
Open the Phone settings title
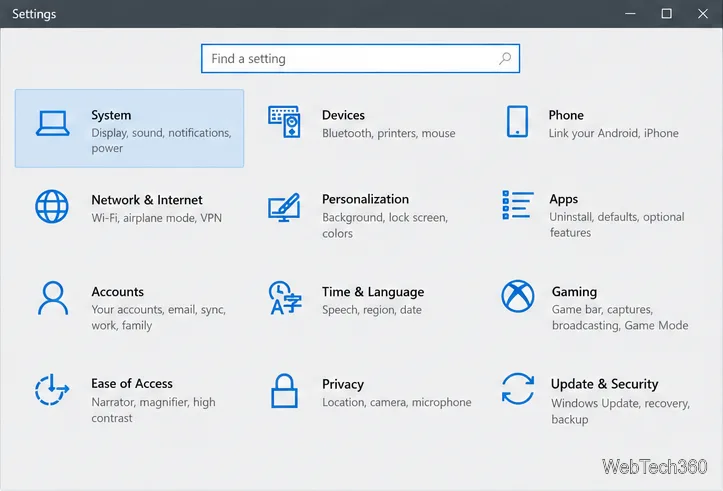pos(566,115)
